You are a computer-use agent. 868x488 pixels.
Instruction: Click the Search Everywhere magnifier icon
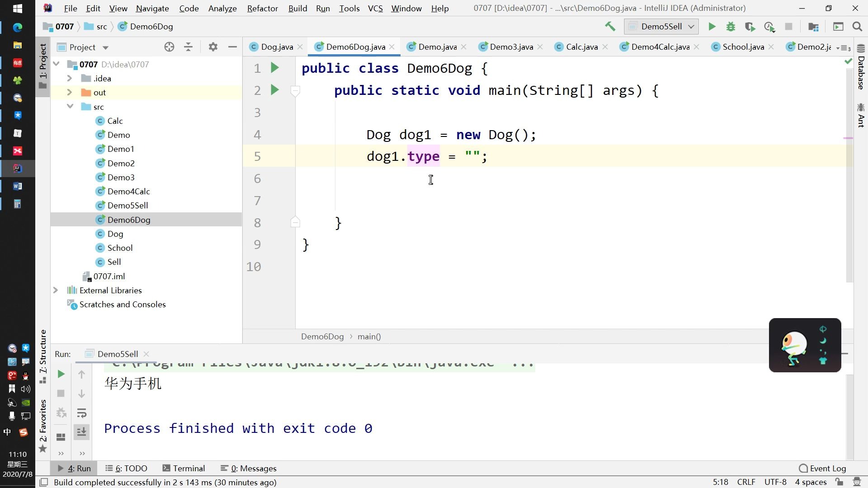click(857, 27)
